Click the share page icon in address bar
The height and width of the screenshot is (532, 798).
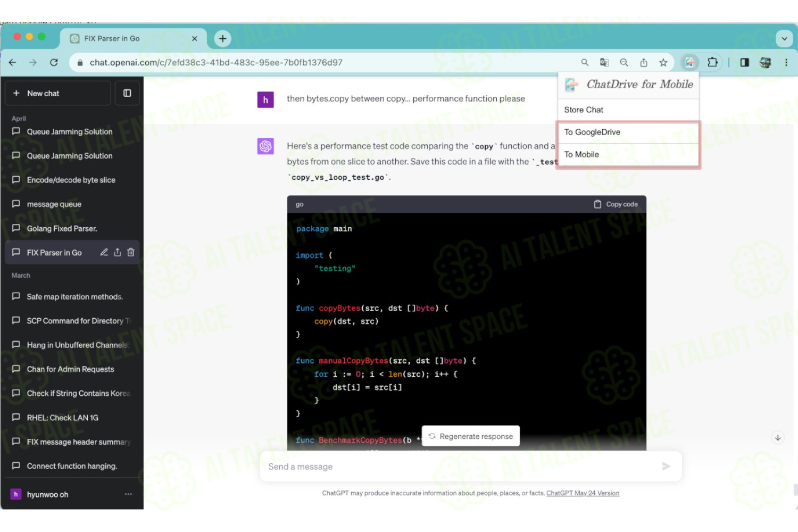click(644, 62)
